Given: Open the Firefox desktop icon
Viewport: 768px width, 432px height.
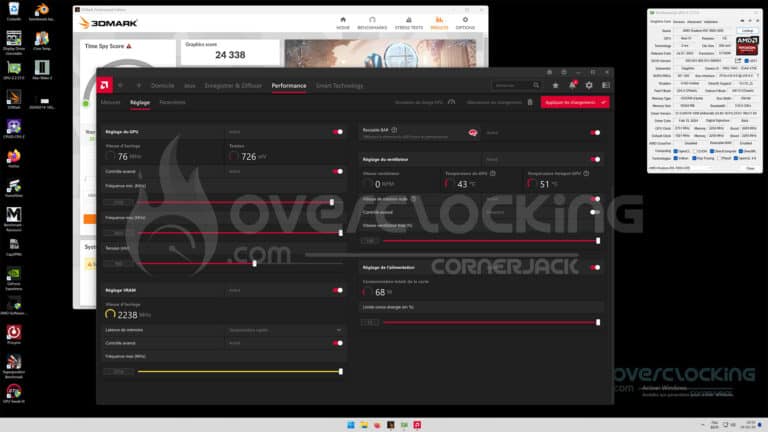Looking at the screenshot, I should [14, 156].
